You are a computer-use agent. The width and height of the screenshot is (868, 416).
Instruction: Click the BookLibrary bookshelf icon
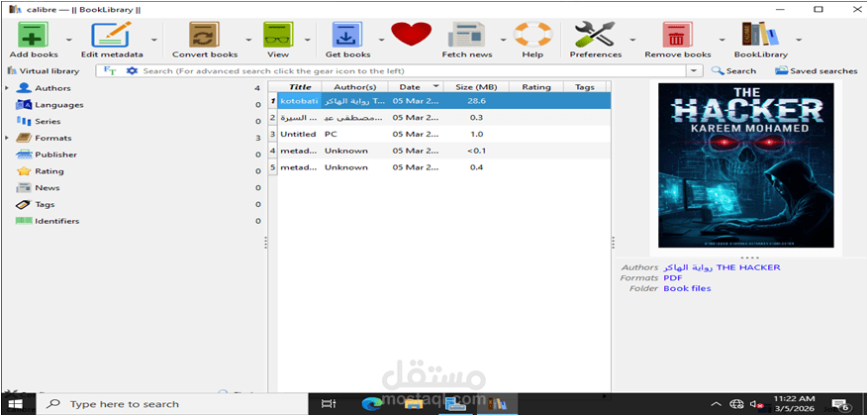click(x=760, y=35)
